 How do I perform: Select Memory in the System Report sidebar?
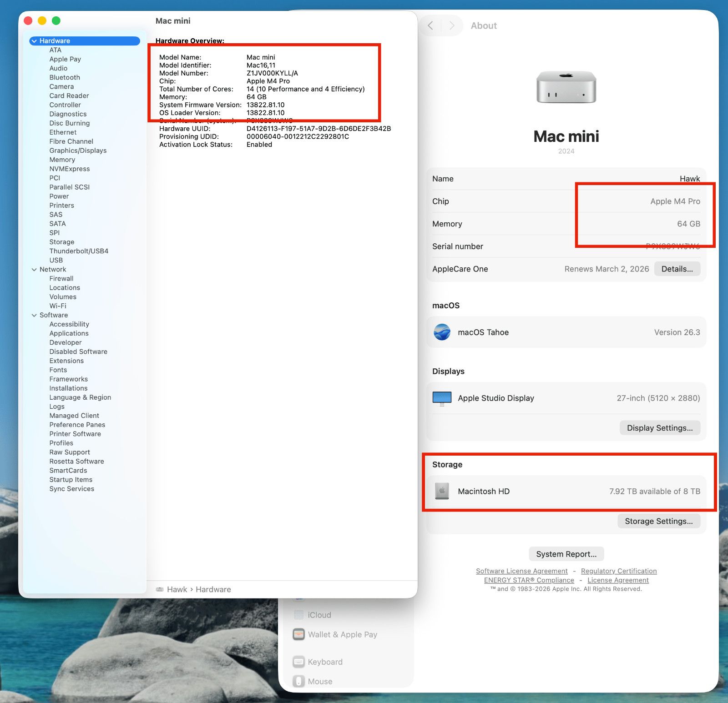point(62,160)
